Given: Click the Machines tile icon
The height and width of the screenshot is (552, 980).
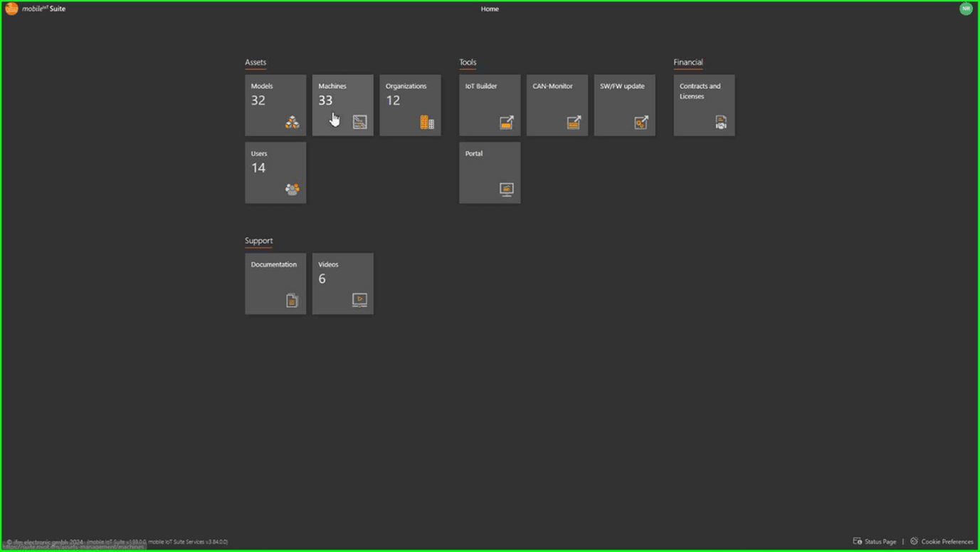Looking at the screenshot, I should pos(359,123).
